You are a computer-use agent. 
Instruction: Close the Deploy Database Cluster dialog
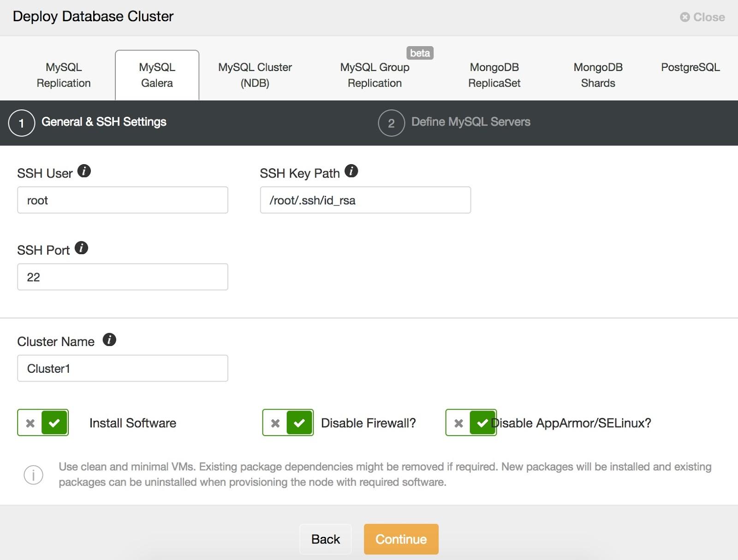pos(702,17)
